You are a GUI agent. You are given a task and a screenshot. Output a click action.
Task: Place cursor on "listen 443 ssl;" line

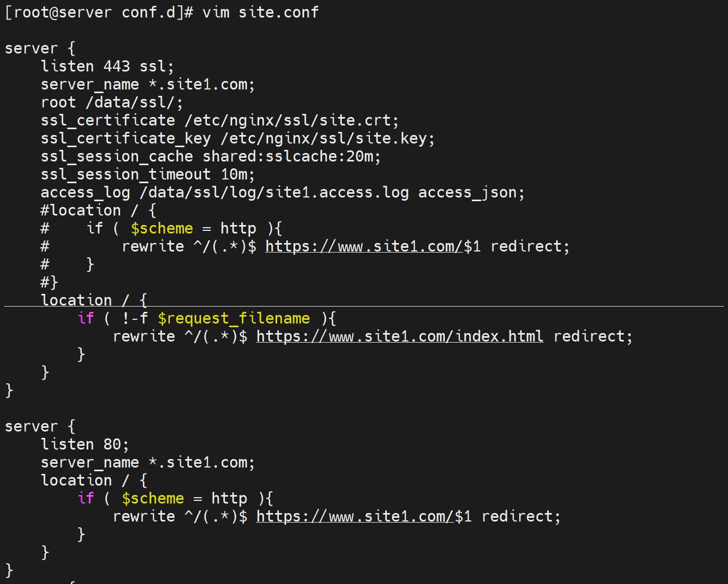coord(107,67)
